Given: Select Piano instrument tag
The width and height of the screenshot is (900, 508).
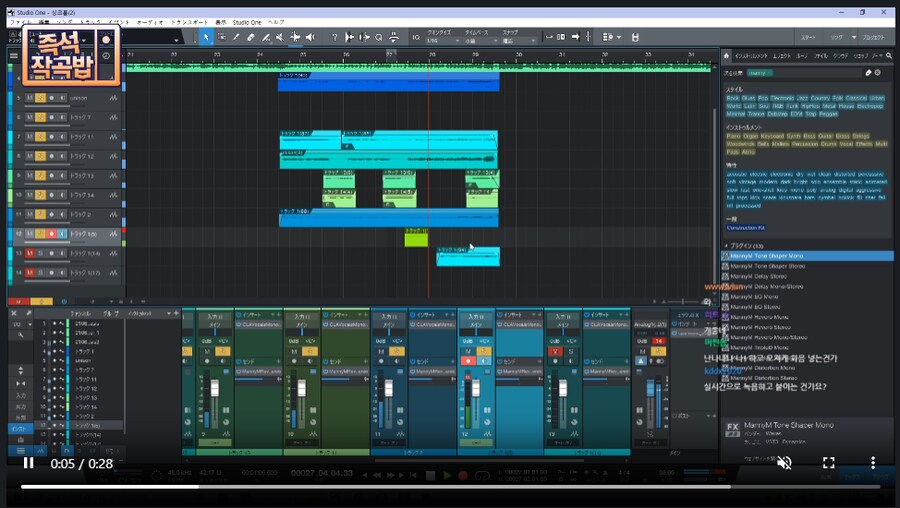Looking at the screenshot, I should point(734,136).
